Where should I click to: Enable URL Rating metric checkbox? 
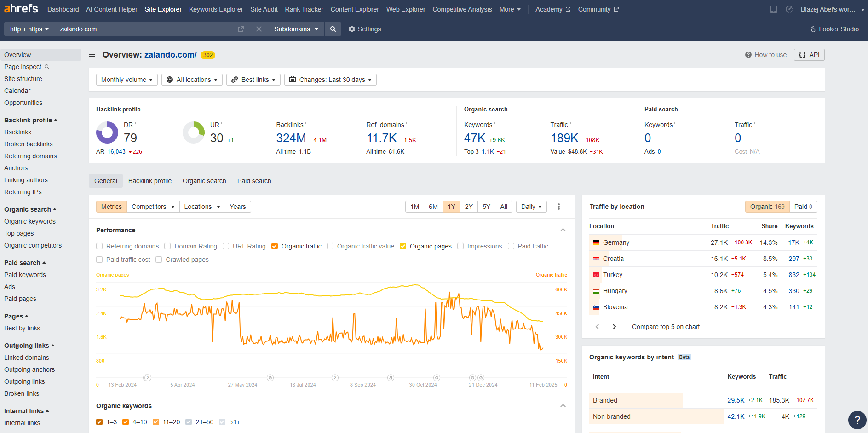tap(226, 246)
